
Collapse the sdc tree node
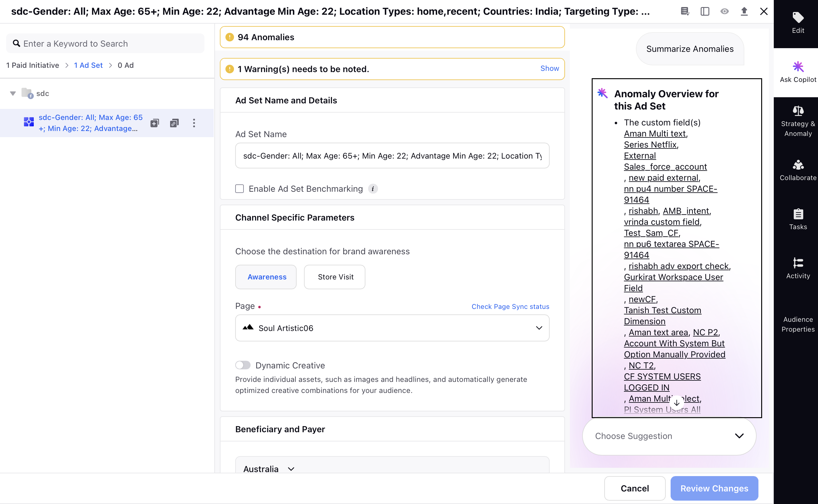[x=13, y=93]
